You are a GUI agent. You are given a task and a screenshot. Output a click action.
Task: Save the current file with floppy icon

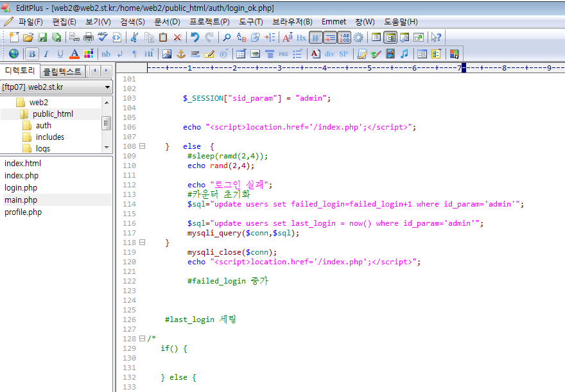[x=42, y=37]
